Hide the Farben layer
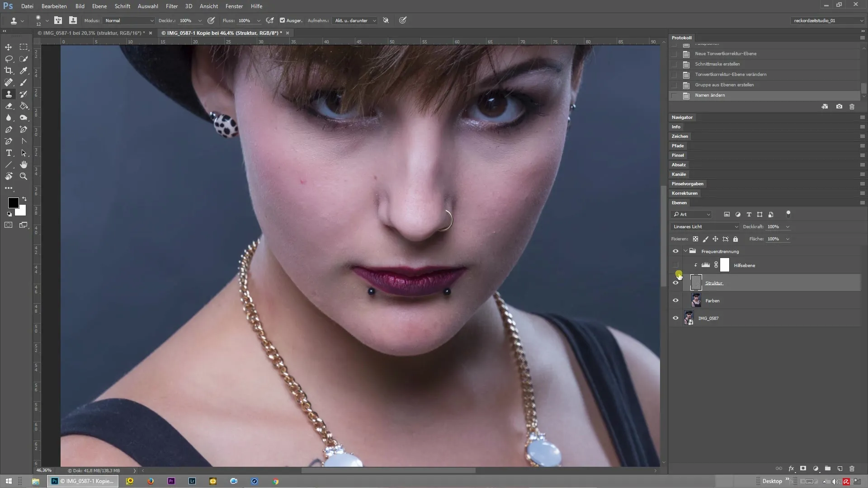The image size is (868, 488). tap(675, 300)
